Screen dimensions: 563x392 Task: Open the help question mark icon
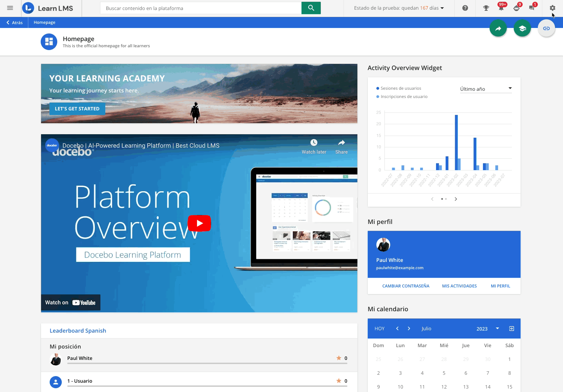[465, 8]
